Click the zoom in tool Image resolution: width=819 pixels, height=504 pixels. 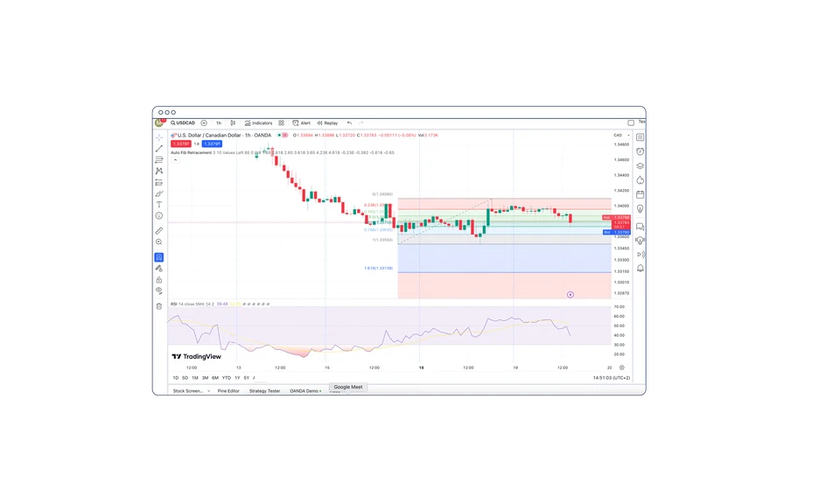click(158, 242)
